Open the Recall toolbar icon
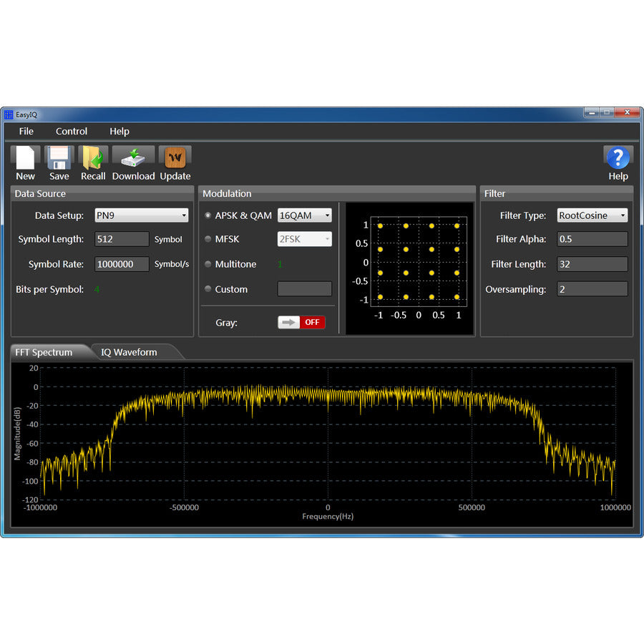This screenshot has width=644, height=644. coord(93,159)
